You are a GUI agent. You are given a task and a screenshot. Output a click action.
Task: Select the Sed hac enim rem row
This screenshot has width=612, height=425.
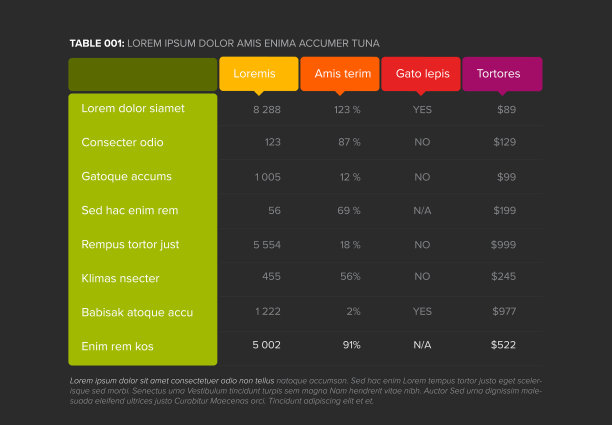click(x=130, y=211)
